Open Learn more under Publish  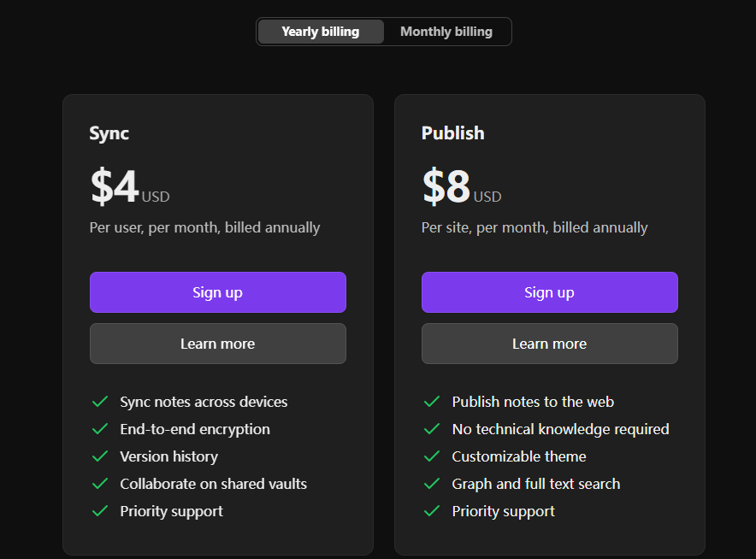(x=550, y=344)
